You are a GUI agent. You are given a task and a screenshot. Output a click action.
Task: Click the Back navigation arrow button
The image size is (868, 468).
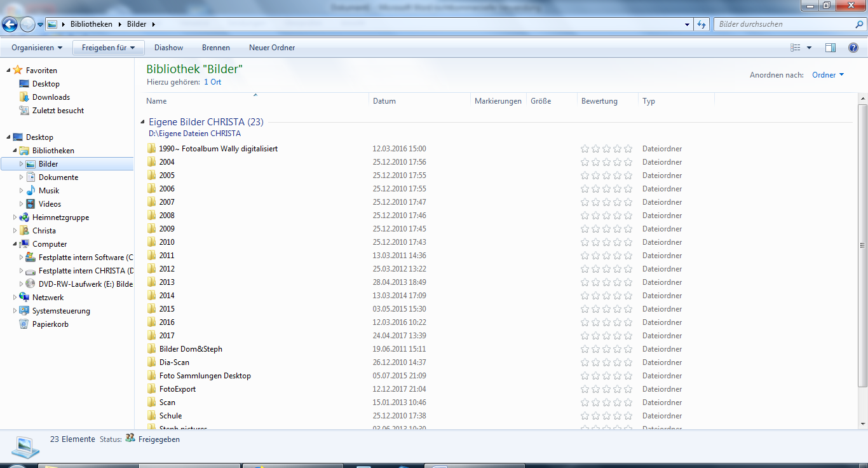pyautogui.click(x=10, y=24)
